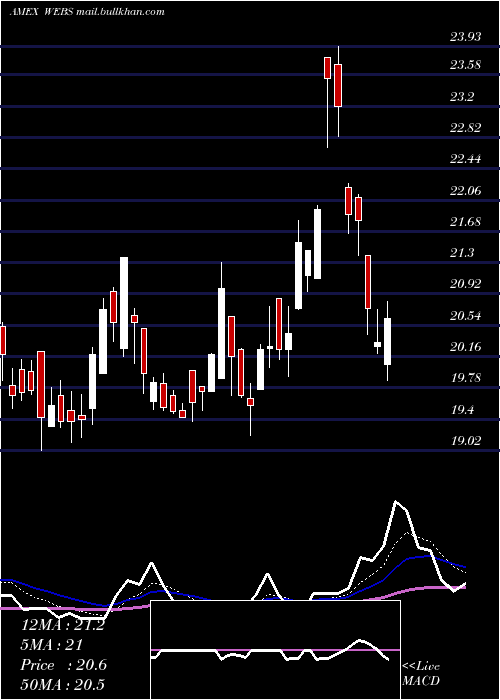This screenshot has width=500, height=700.
Task: Click the Live MACD label
Action: [421, 673]
